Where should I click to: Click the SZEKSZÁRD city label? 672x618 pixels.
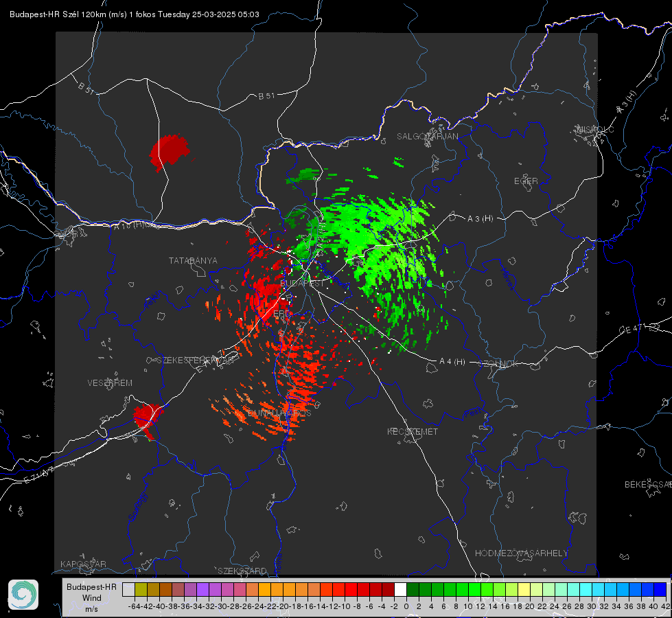tap(242, 571)
